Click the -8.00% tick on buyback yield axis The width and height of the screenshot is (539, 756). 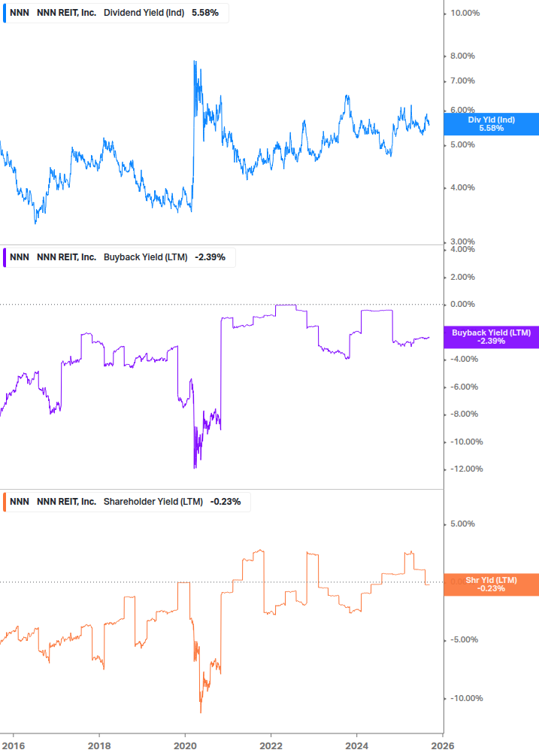[464, 414]
